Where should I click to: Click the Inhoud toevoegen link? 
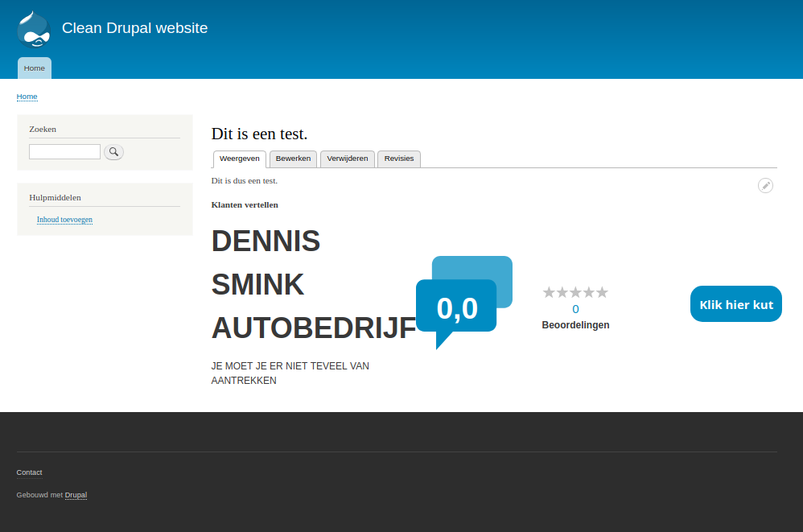64,220
